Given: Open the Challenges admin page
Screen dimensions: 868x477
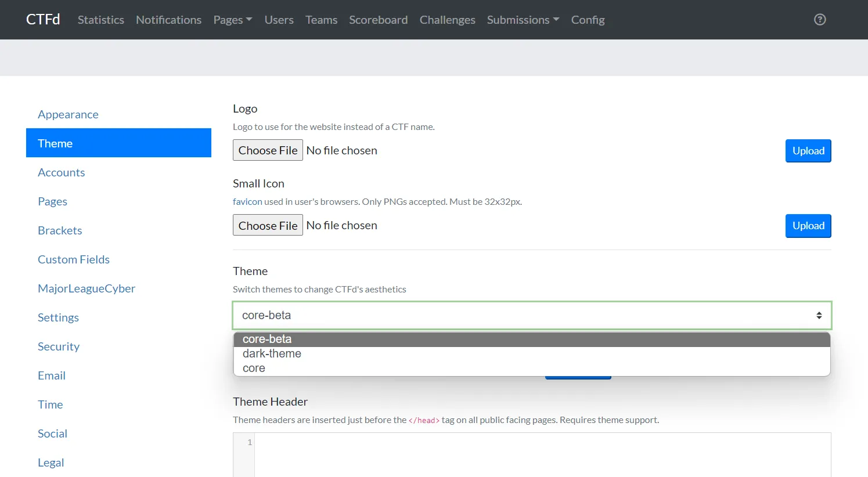Looking at the screenshot, I should click(447, 20).
